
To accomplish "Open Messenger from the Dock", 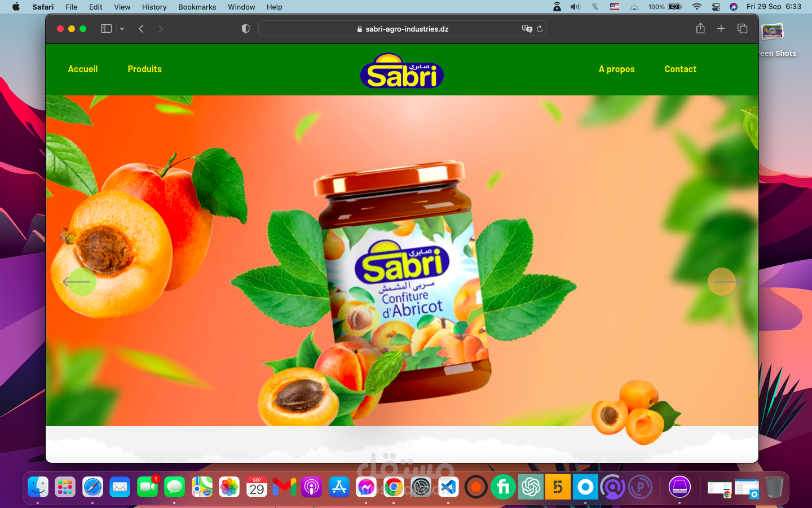I will pyautogui.click(x=366, y=487).
